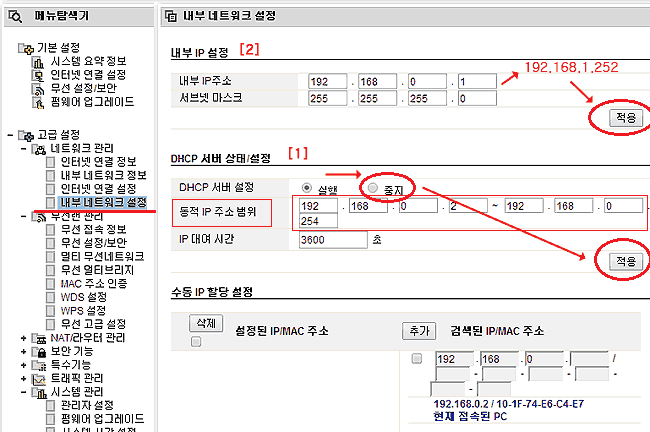This screenshot has width=650, height=432.
Task: Click the page icon beside MAC 주소 인증
Action: 51,284
